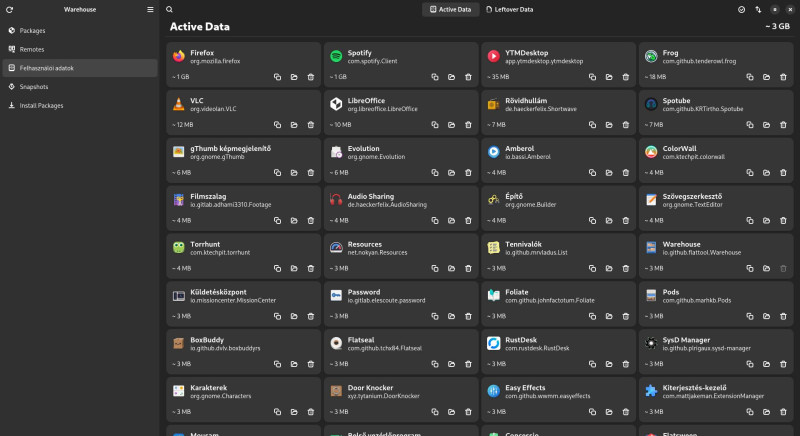
Task: Open Rövidhullám data folder
Action: coord(609,125)
